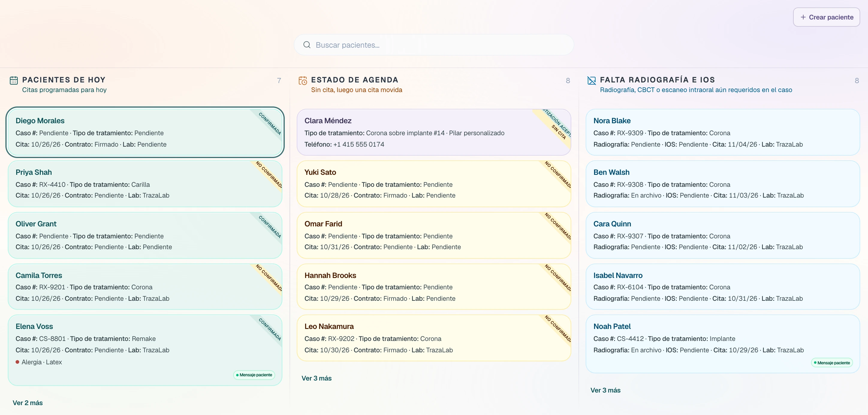Click 'Citas programadas para hoy' subtitle
The height and width of the screenshot is (415, 868).
coord(64,90)
